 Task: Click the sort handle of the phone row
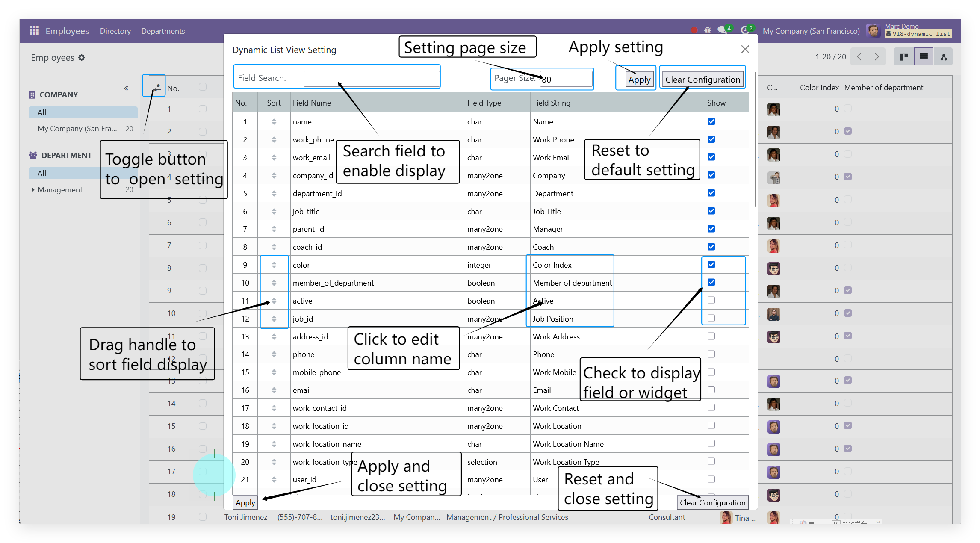coord(274,354)
